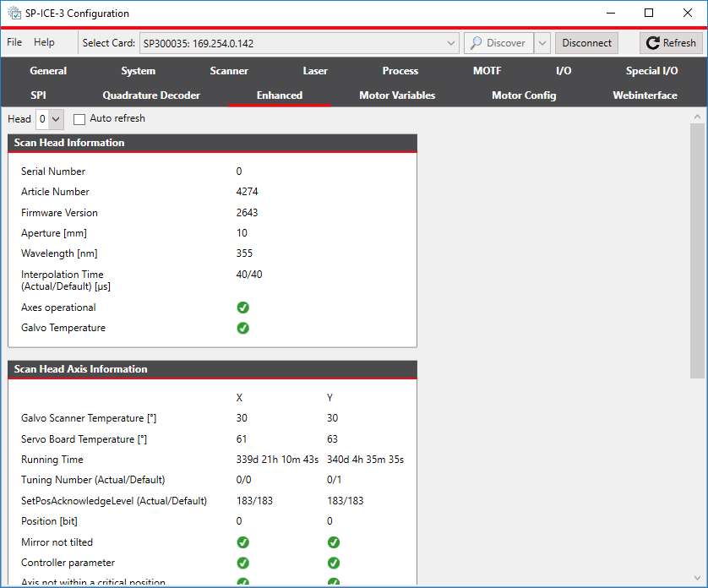Click the Scan Head Information header

click(212, 143)
